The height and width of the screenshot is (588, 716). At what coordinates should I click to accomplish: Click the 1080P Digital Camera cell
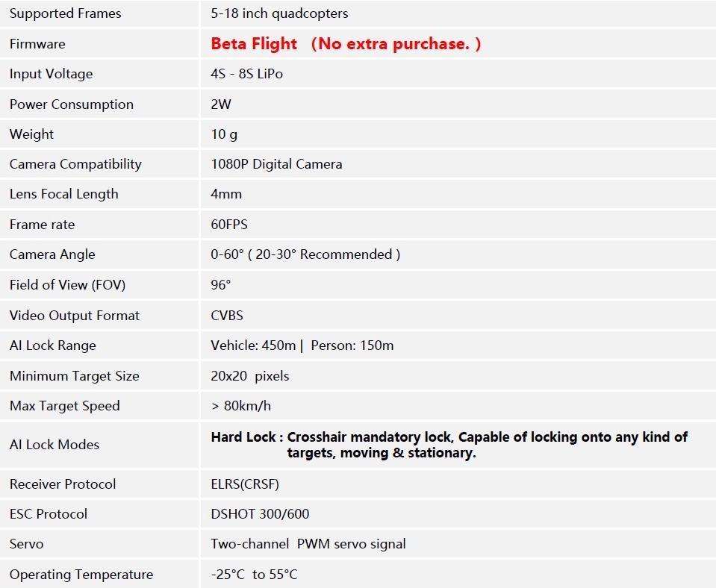click(276, 164)
